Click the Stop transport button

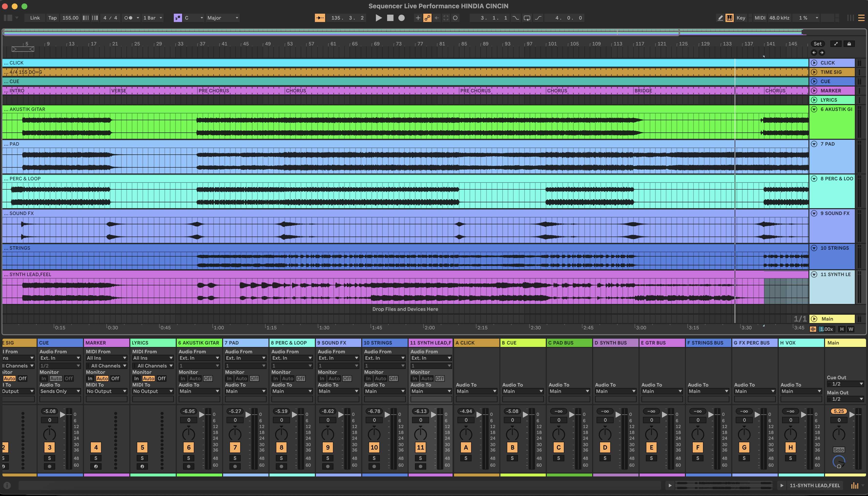tap(390, 18)
